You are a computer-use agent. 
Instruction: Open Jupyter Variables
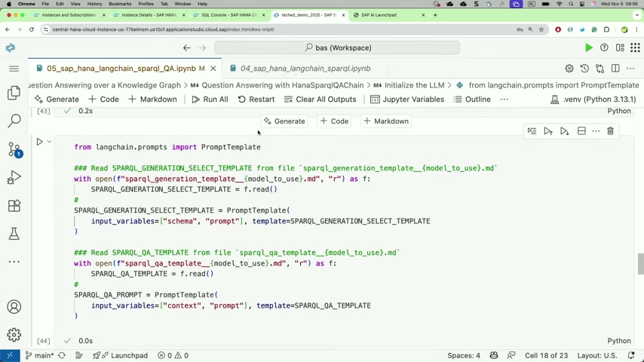click(x=407, y=100)
